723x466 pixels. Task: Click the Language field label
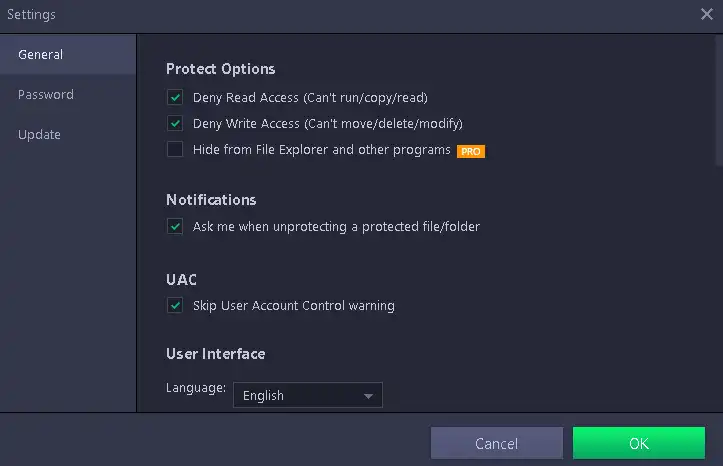196,387
